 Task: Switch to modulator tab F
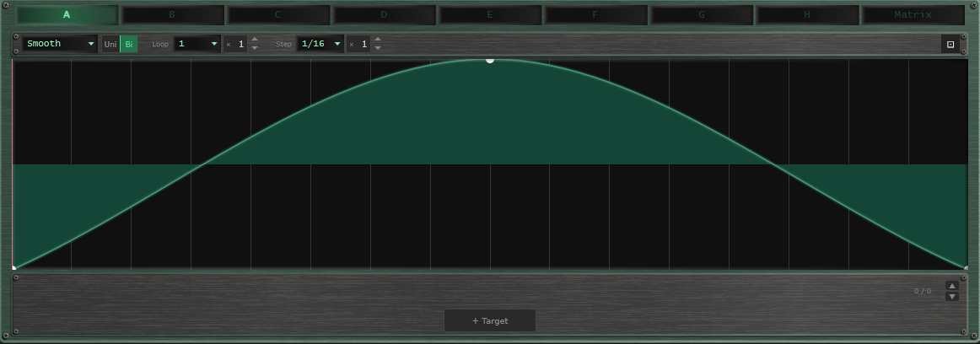pos(595,15)
